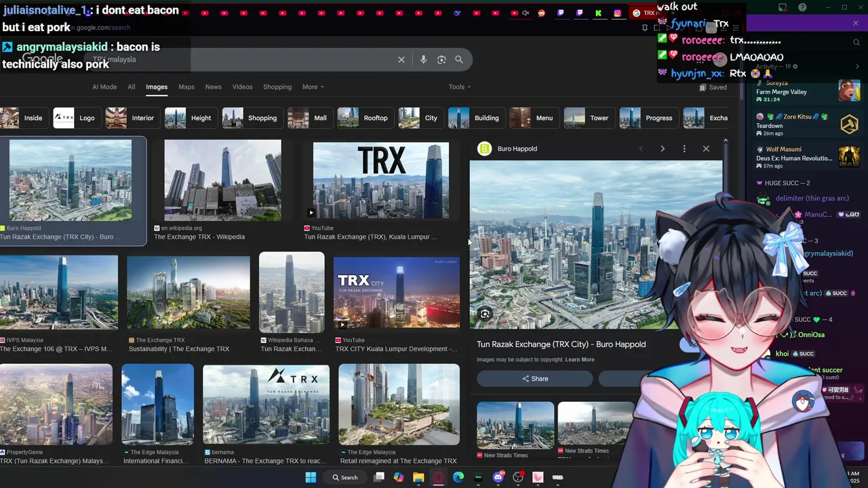Click the taskbar Search box
The height and width of the screenshot is (488, 868).
344,477
